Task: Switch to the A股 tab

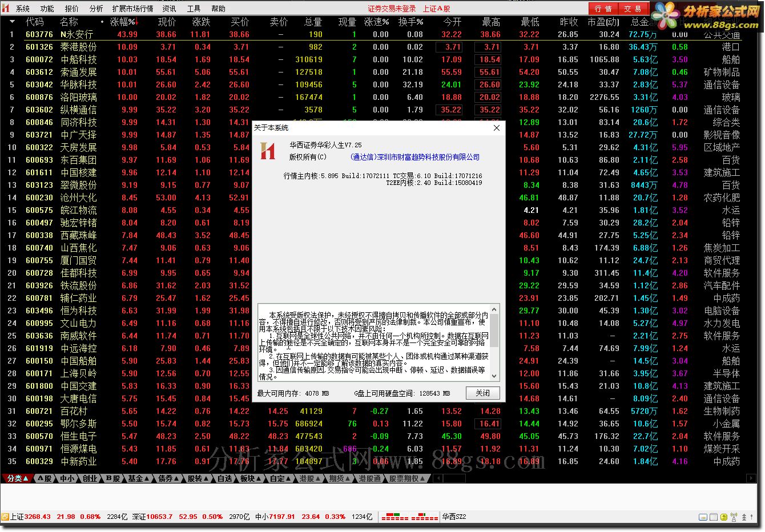Action: tap(45, 478)
